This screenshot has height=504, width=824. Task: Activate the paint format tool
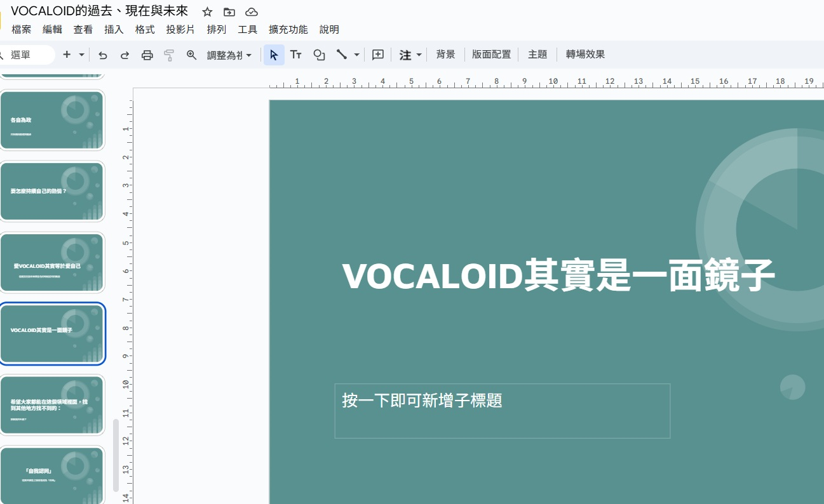[x=169, y=55]
